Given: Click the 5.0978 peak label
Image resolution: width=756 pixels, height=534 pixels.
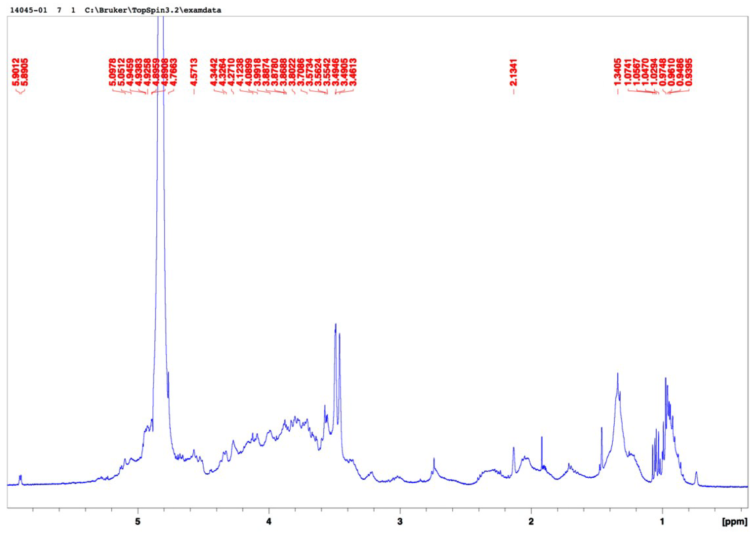Looking at the screenshot, I should click(113, 72).
